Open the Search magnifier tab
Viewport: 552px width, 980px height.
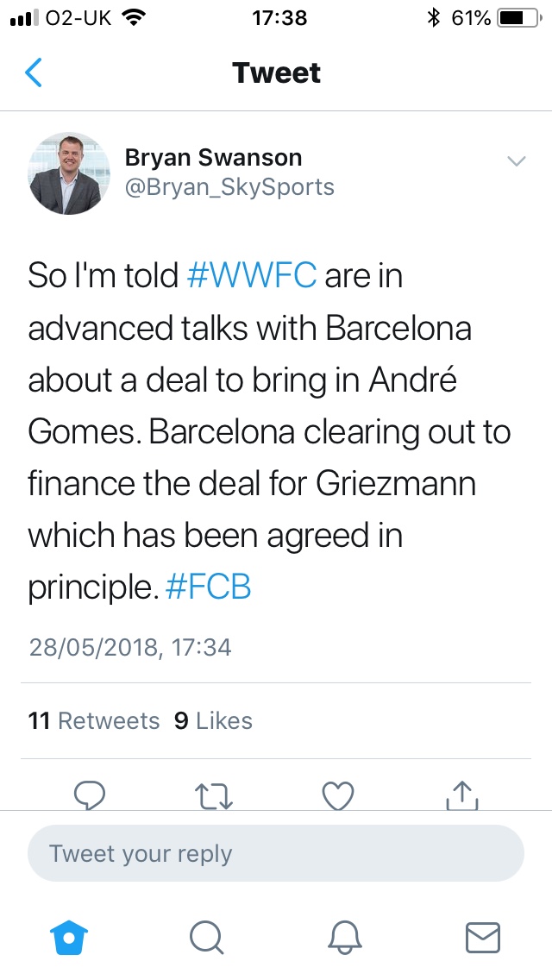(207, 936)
